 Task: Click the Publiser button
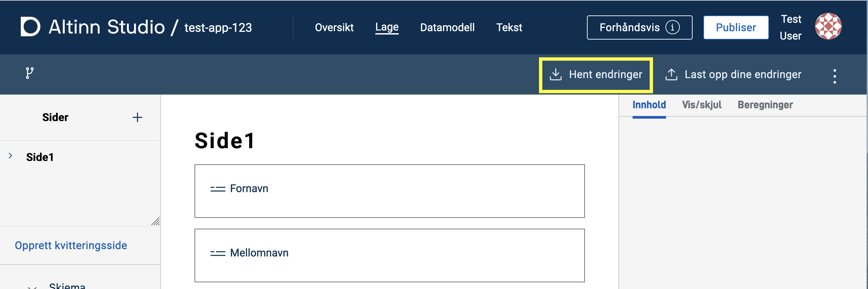point(736,27)
